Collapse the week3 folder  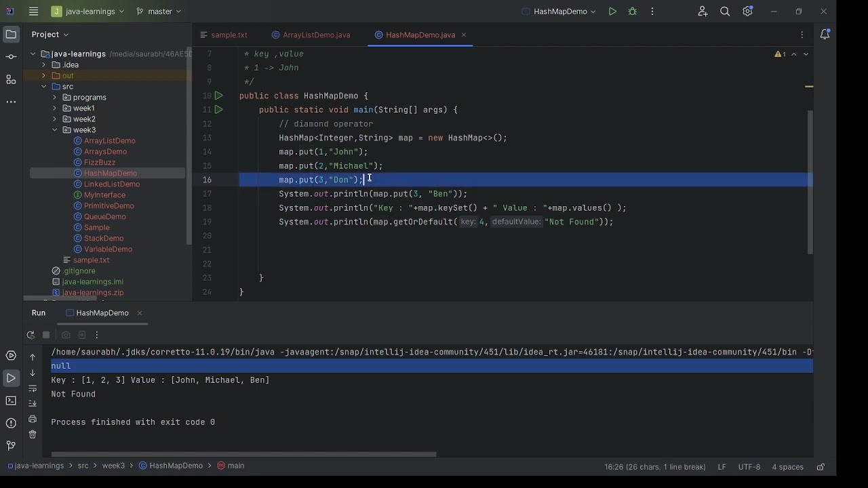[x=54, y=130]
